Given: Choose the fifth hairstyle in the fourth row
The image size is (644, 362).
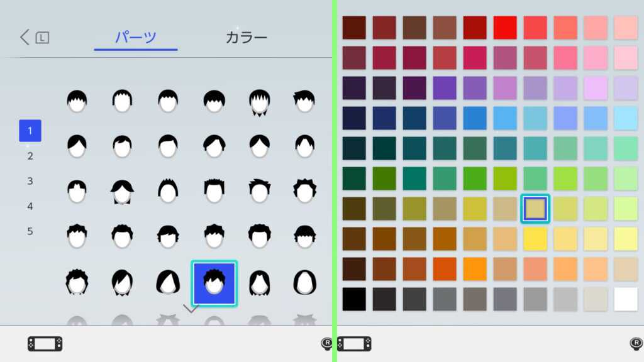Looking at the screenshot, I should (x=260, y=236).
